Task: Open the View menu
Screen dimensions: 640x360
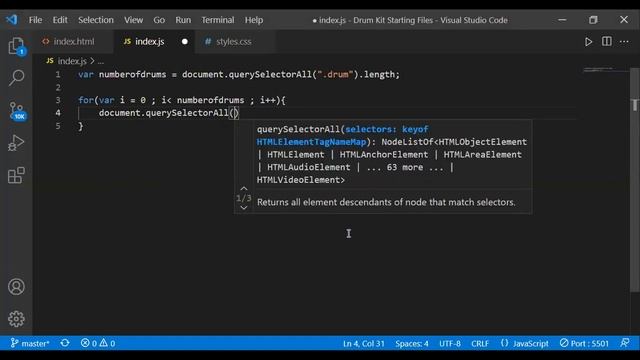Action: (x=133, y=20)
